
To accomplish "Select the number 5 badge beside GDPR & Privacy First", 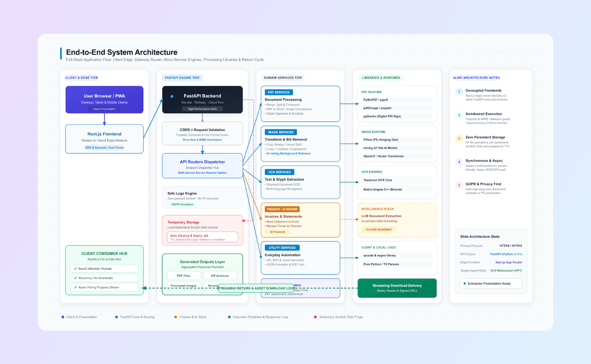I will pos(459,185).
